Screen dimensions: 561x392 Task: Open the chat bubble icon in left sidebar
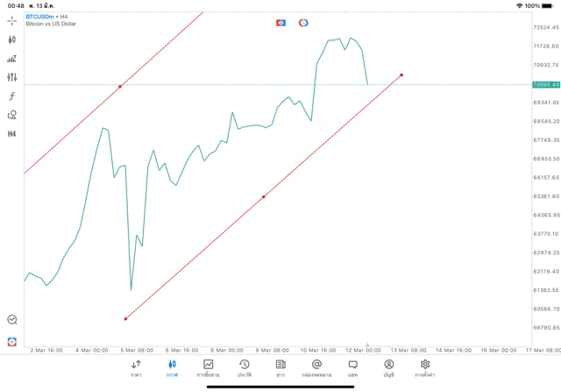[12, 320]
